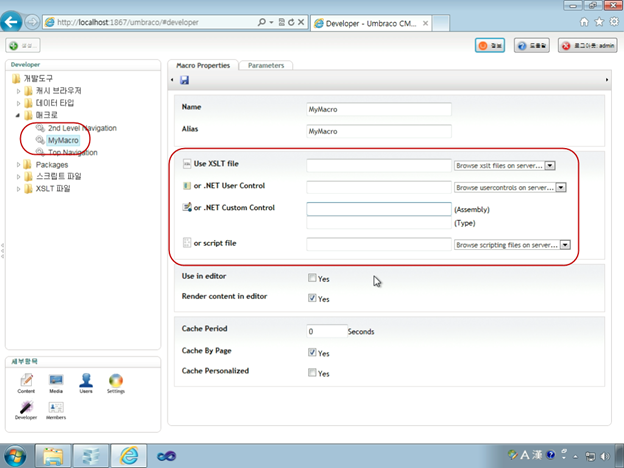Screen dimensions: 624x468
Task: Click the Assembly input field
Action: [x=379, y=209]
